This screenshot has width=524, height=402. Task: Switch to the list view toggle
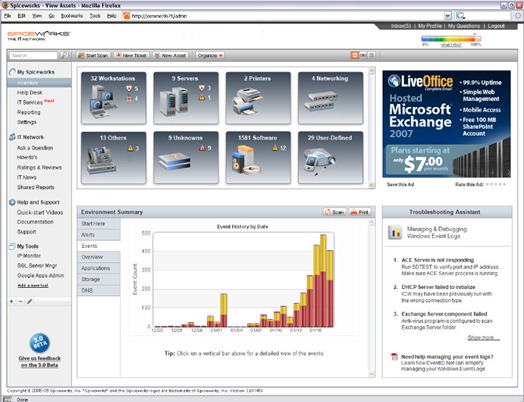tap(363, 55)
